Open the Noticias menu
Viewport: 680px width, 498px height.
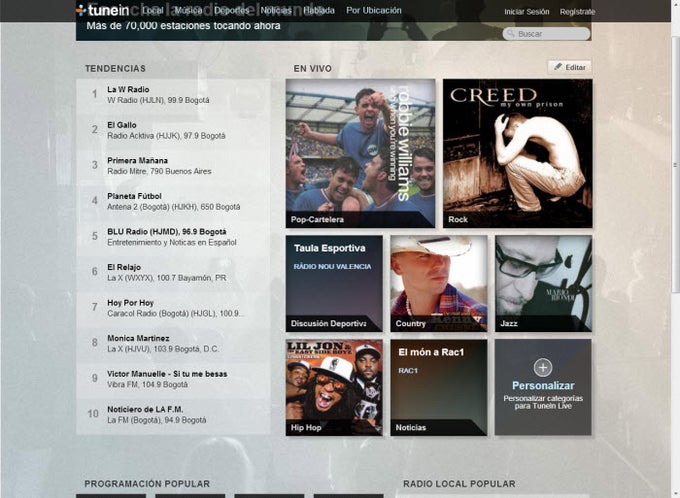click(276, 10)
